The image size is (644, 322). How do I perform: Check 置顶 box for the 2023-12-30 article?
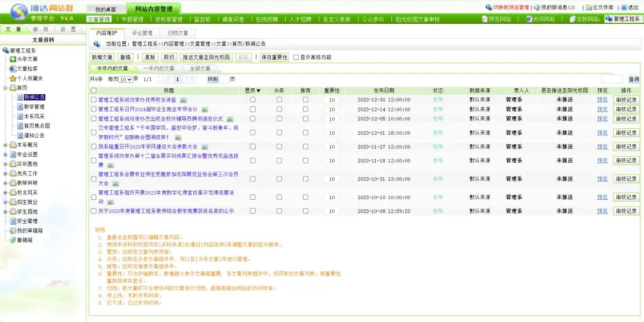(x=253, y=100)
